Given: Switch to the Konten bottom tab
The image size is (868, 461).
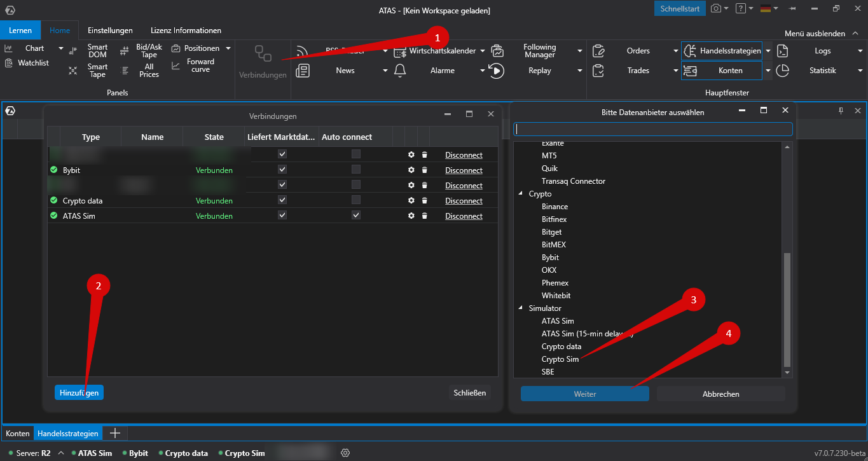Looking at the screenshot, I should 18,434.
